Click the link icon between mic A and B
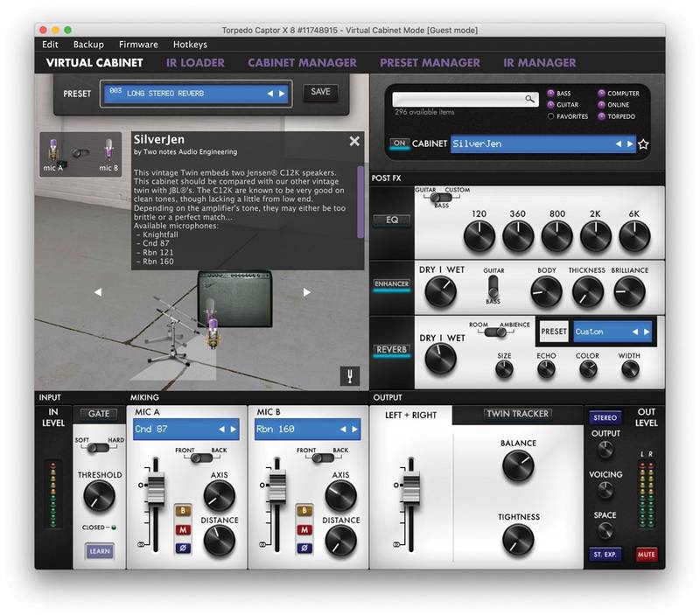This screenshot has height=615, width=700. tap(80, 152)
